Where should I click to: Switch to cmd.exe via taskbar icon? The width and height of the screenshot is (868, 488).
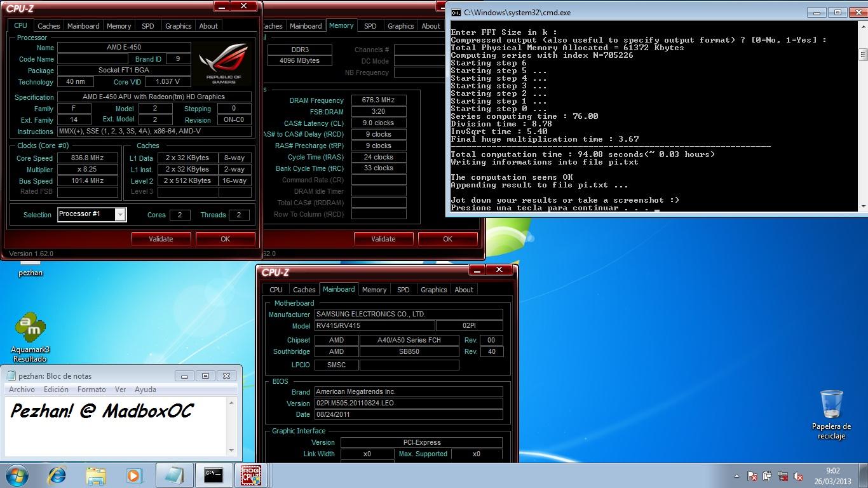213,475
